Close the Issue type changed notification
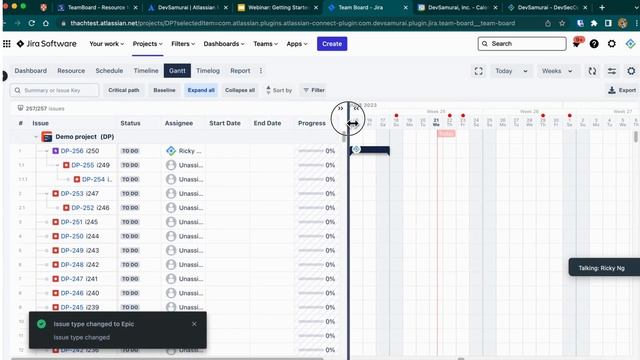The height and width of the screenshot is (360, 640). pos(194,324)
